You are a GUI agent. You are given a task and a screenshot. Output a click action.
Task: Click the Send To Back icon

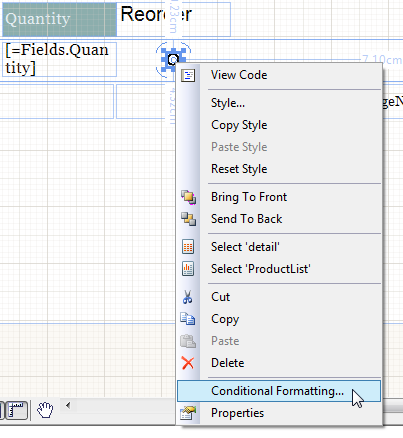(188, 219)
